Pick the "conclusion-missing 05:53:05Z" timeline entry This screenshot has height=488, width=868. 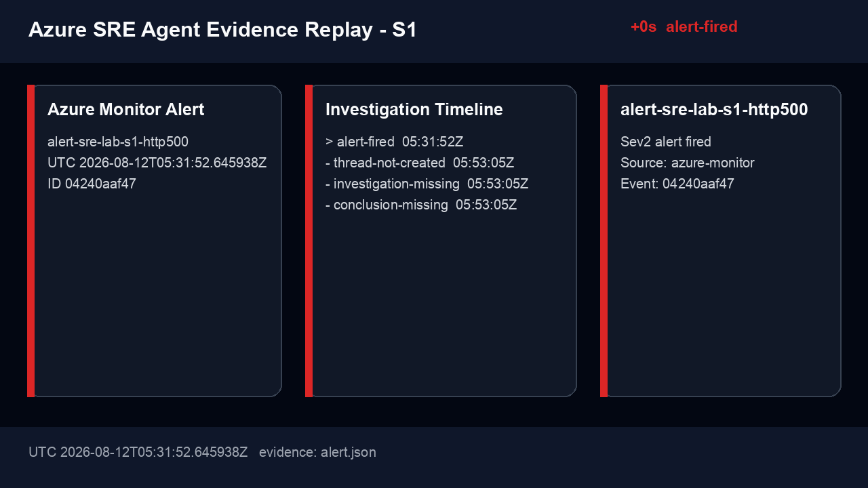pos(421,205)
